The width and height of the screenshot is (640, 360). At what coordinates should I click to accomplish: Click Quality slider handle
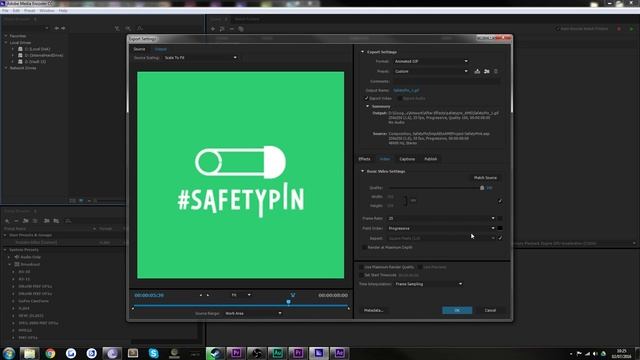coord(482,188)
